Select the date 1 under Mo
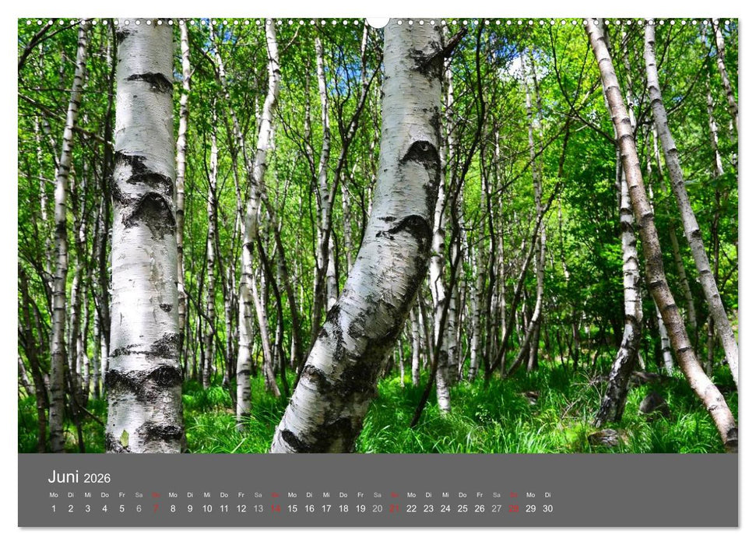756x545 pixels. [x=52, y=508]
